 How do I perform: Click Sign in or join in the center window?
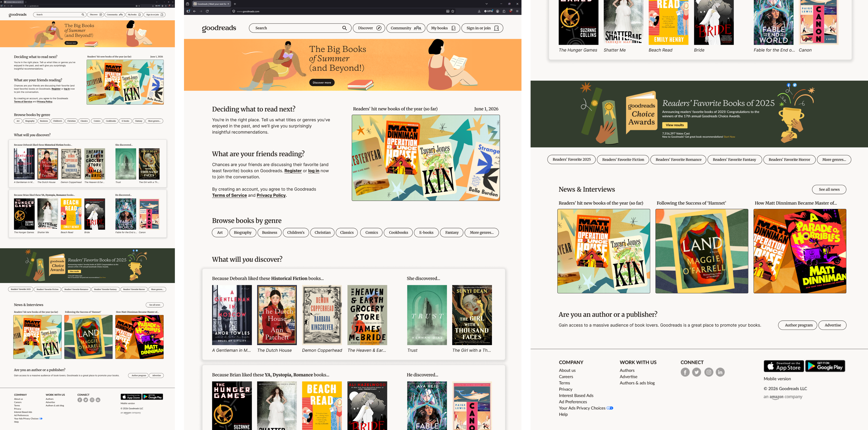pyautogui.click(x=483, y=28)
